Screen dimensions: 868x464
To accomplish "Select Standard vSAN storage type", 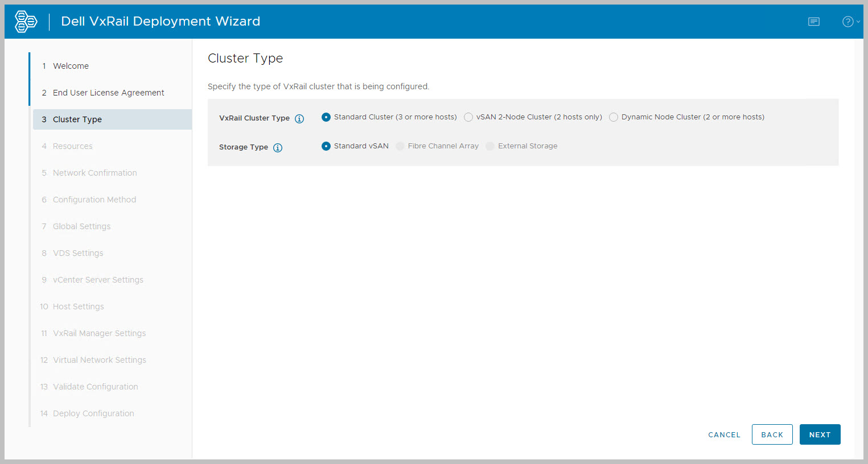I will [326, 146].
